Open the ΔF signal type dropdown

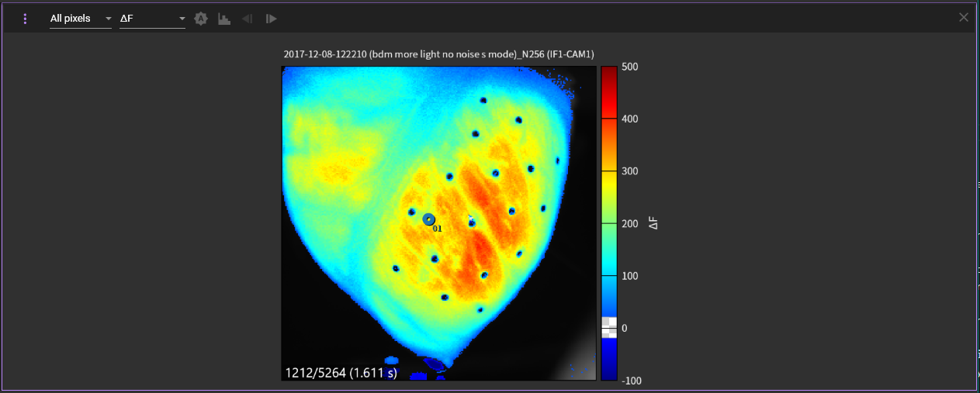pos(152,19)
